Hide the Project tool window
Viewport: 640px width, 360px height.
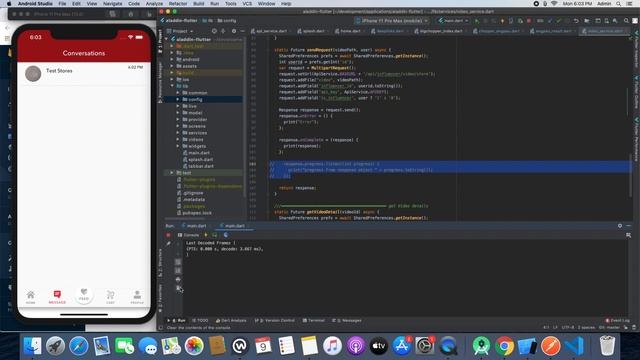tap(242, 31)
